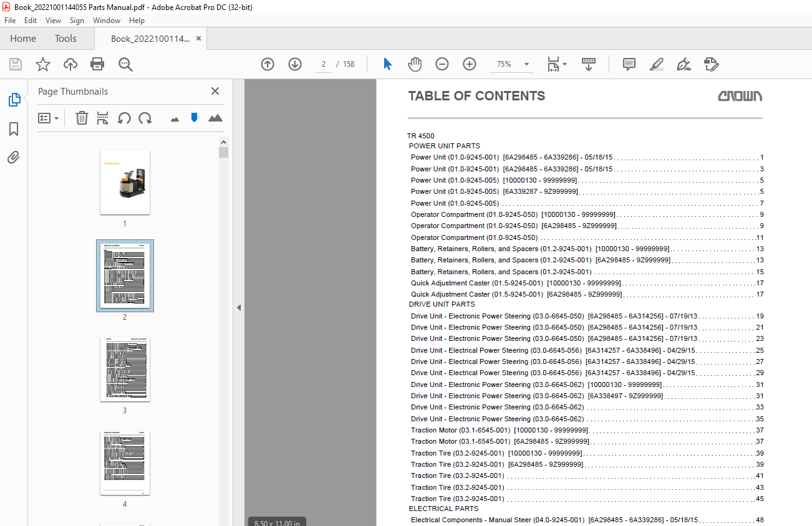Bookmark file with the star icon
Screen dimensions: 812x526
tap(43, 64)
